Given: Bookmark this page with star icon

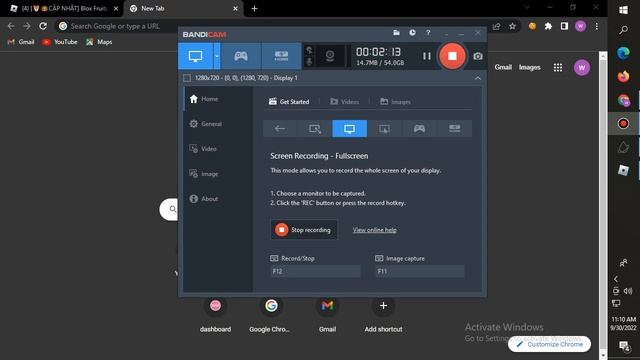Looking at the screenshot, I should pos(512,26).
